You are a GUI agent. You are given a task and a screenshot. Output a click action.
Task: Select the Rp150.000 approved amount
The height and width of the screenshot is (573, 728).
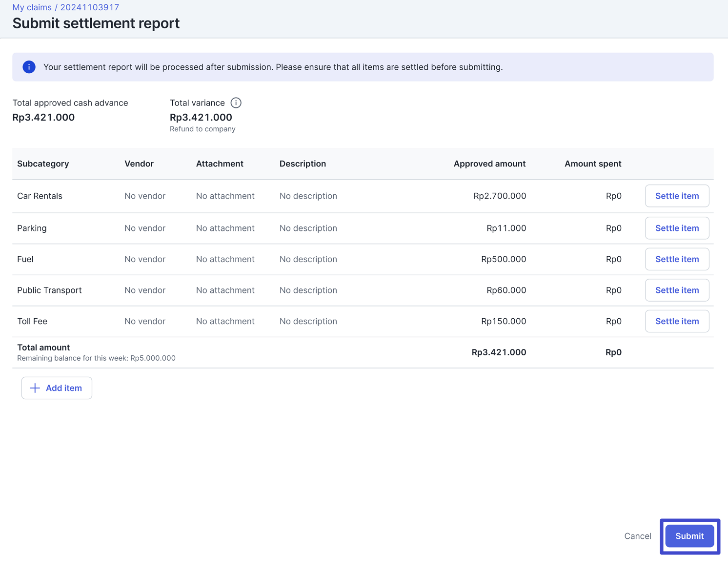(504, 321)
